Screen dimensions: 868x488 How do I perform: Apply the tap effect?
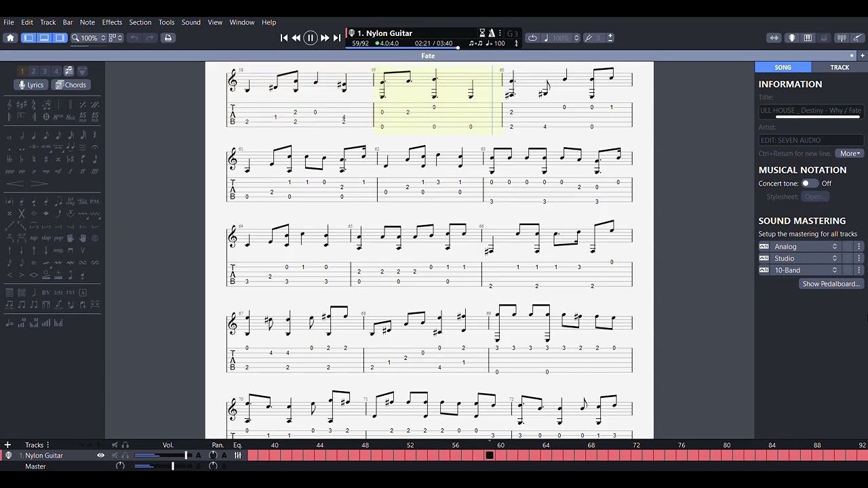[x=34, y=237]
